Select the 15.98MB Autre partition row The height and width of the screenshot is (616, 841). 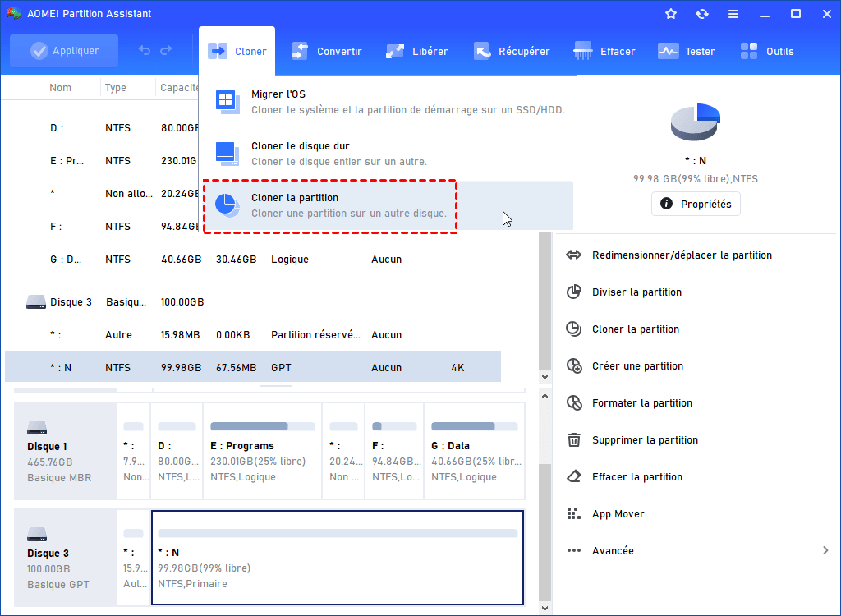tap(253, 335)
